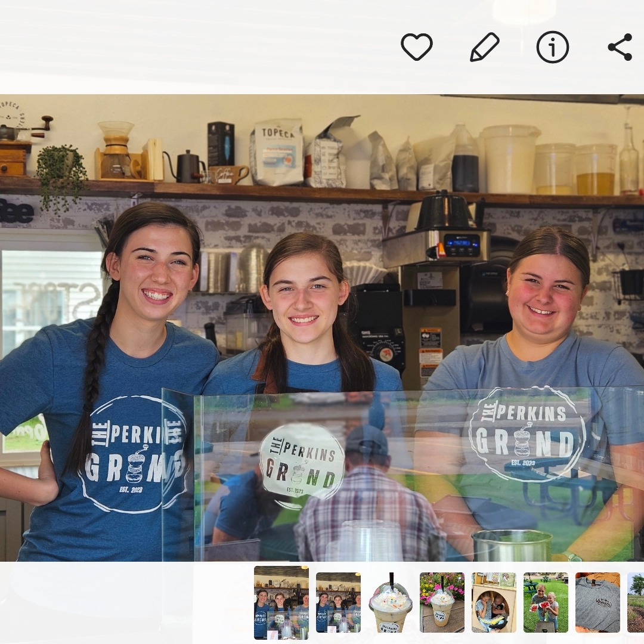View the whipped cream sprinkle drink thumbnail
This screenshot has width=644, height=644.
point(390,602)
